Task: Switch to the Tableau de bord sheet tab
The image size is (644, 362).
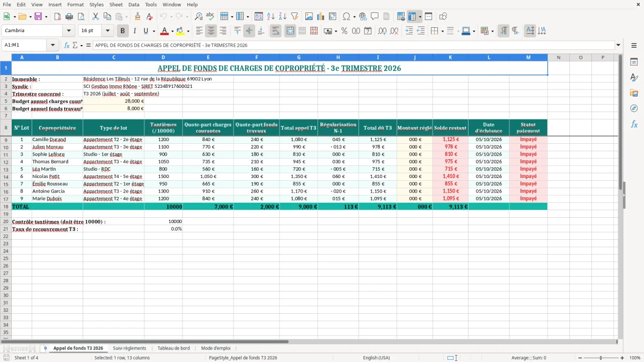Action: [173, 348]
